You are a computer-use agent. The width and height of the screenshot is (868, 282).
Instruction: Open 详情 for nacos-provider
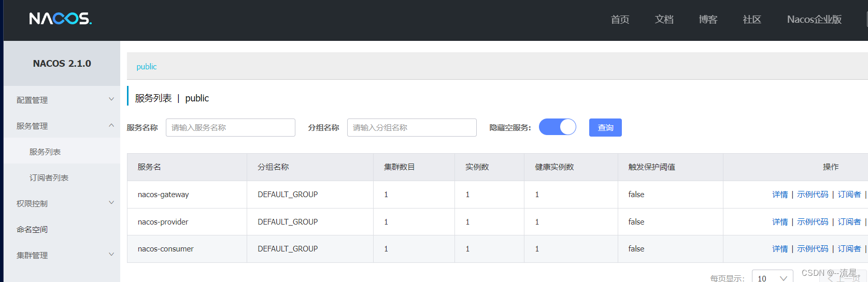tap(780, 222)
